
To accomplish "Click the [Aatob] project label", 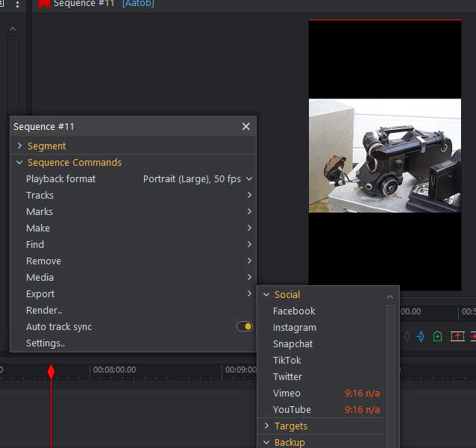I will click(x=138, y=4).
